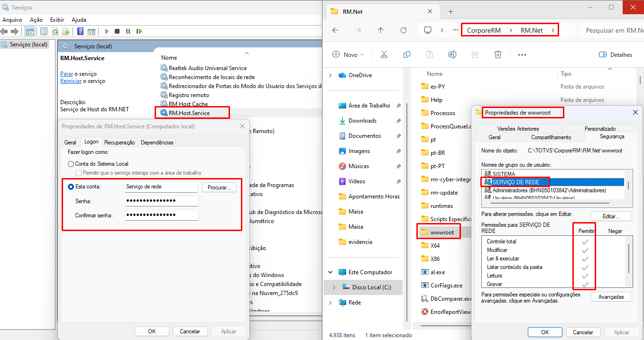644x340 pixels.
Task: Click the Senha password field
Action: click(x=161, y=201)
